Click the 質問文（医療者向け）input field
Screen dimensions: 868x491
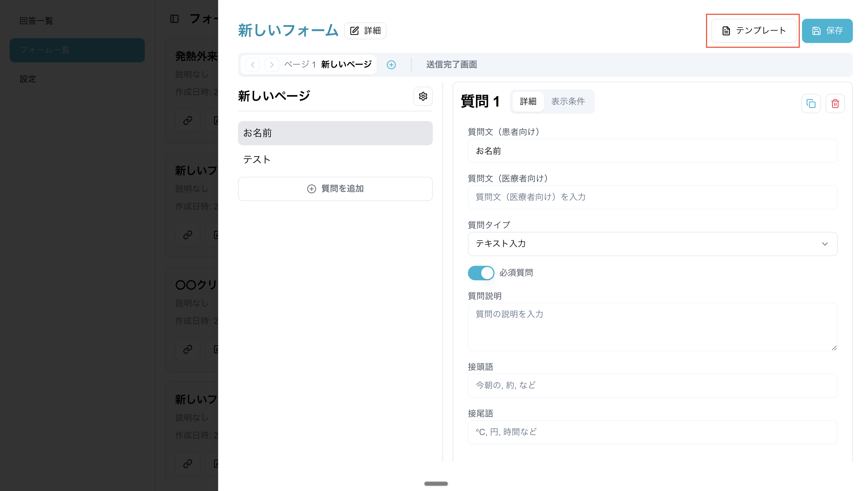coord(652,197)
